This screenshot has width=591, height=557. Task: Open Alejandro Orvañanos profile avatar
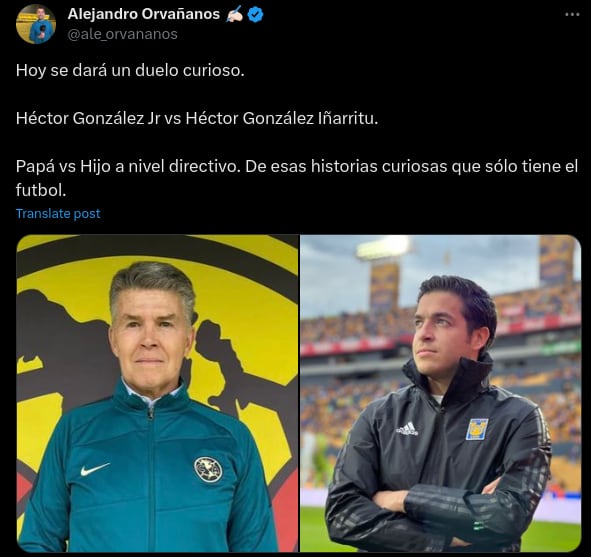point(36,24)
